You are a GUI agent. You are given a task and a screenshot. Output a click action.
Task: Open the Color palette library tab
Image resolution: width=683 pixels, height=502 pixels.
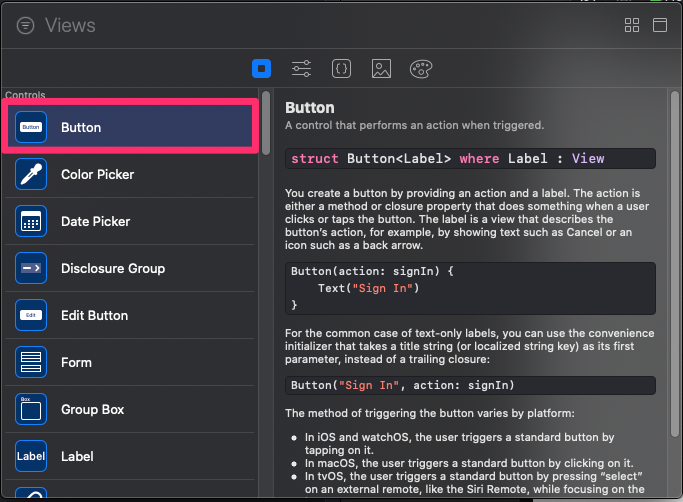pos(421,68)
